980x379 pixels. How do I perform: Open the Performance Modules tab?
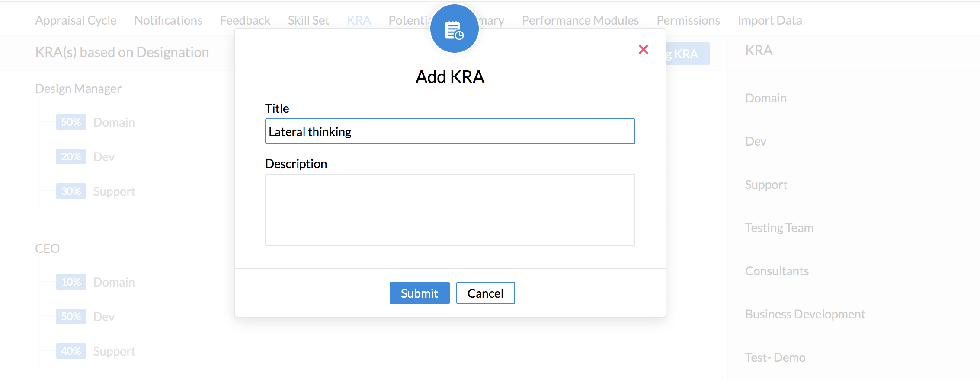[580, 20]
